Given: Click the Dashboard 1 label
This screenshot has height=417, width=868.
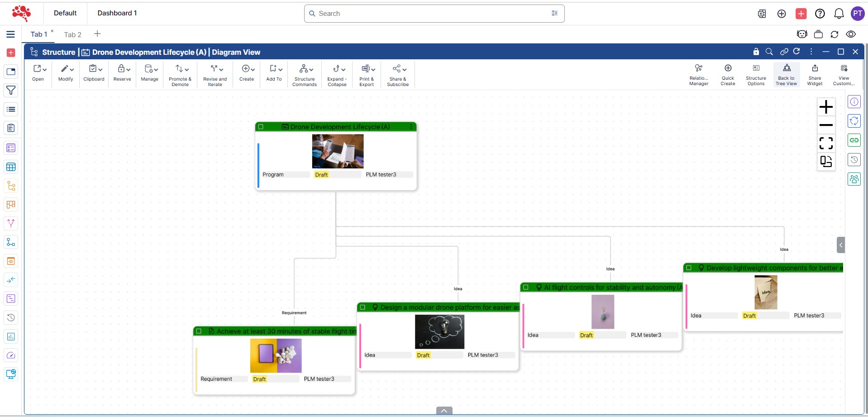Looking at the screenshot, I should tap(117, 13).
